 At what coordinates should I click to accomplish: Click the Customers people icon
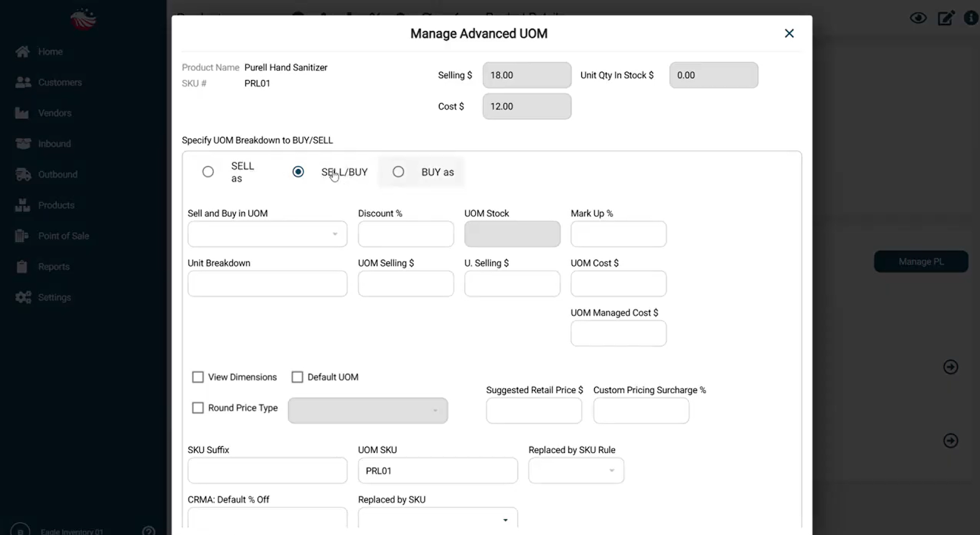(x=23, y=82)
